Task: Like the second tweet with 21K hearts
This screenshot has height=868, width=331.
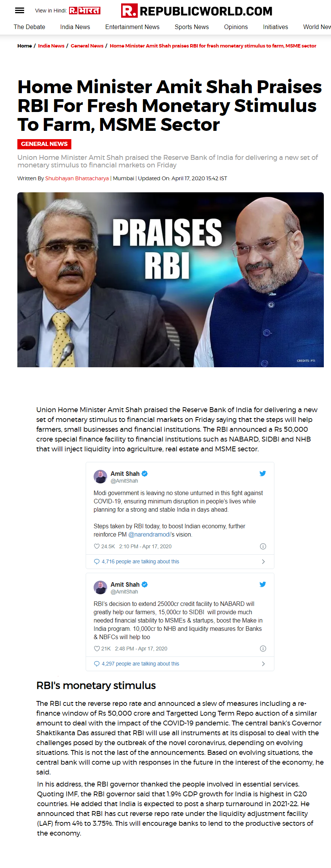Action: point(97,649)
